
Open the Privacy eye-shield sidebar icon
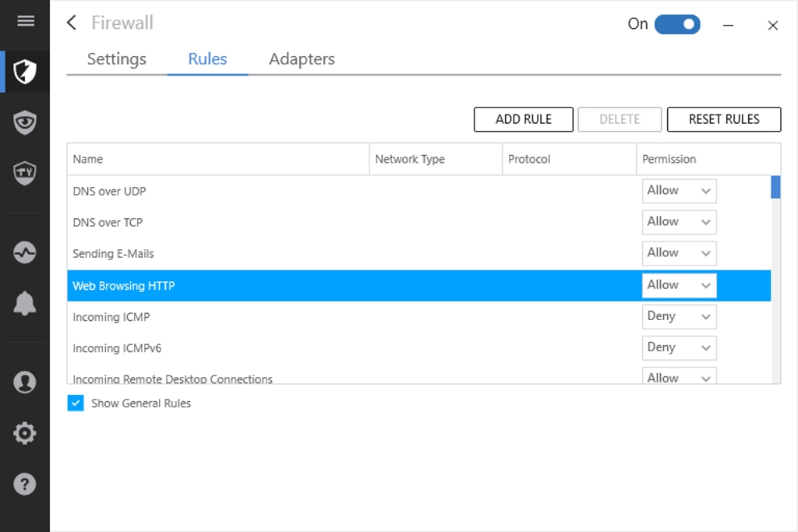(x=26, y=122)
